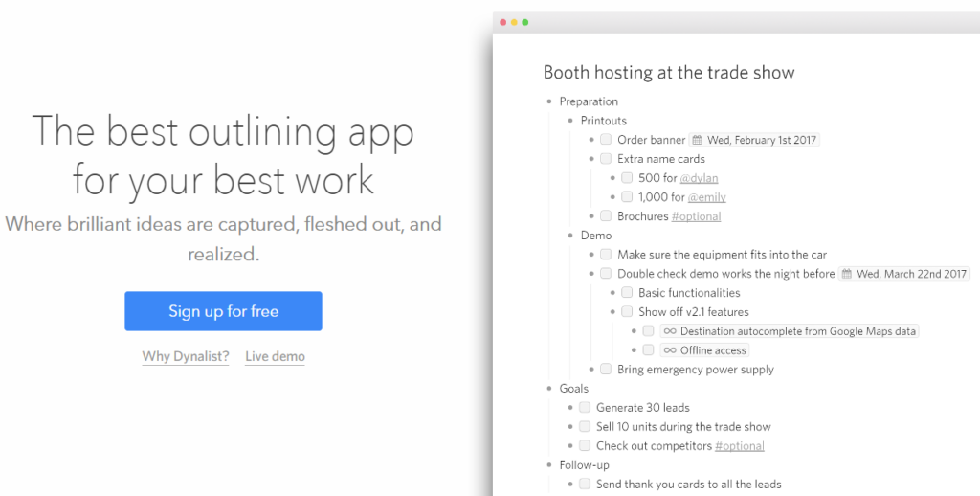Open the @dylan mention

coord(699,178)
